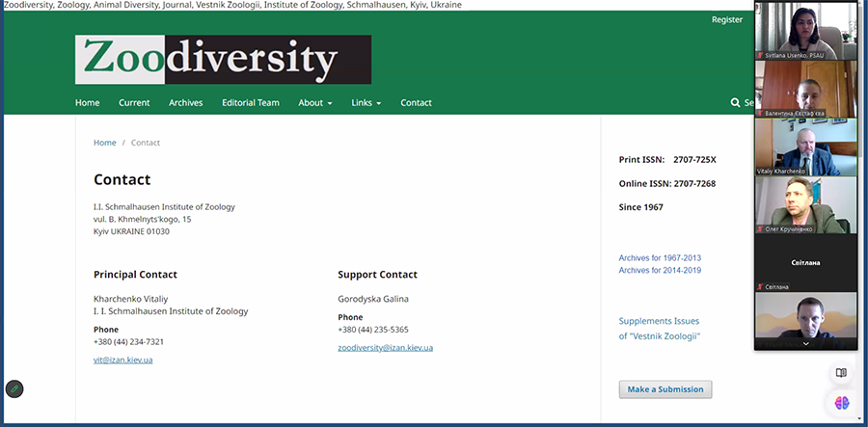Select Валентина Євстаф'єва video thumbnail
Screen dimensions: 868x427
pos(806,89)
